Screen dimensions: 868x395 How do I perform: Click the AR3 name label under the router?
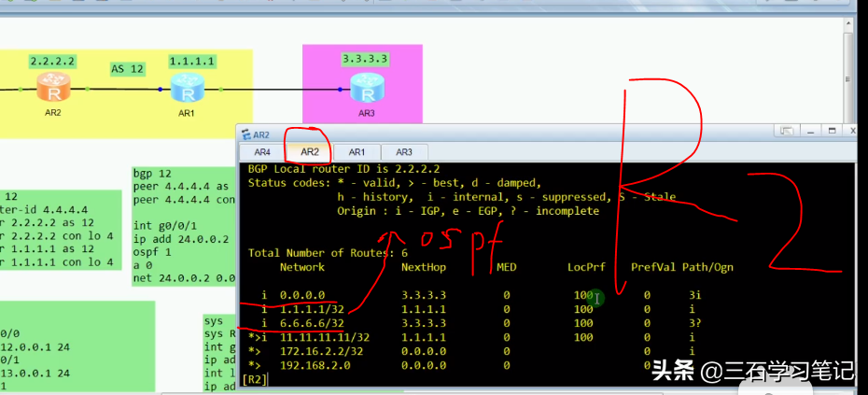click(367, 113)
